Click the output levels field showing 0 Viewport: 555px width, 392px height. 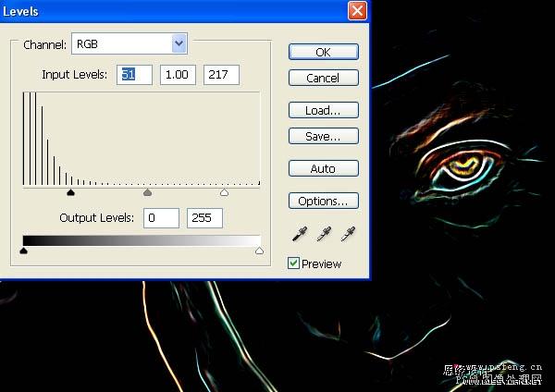tap(161, 218)
